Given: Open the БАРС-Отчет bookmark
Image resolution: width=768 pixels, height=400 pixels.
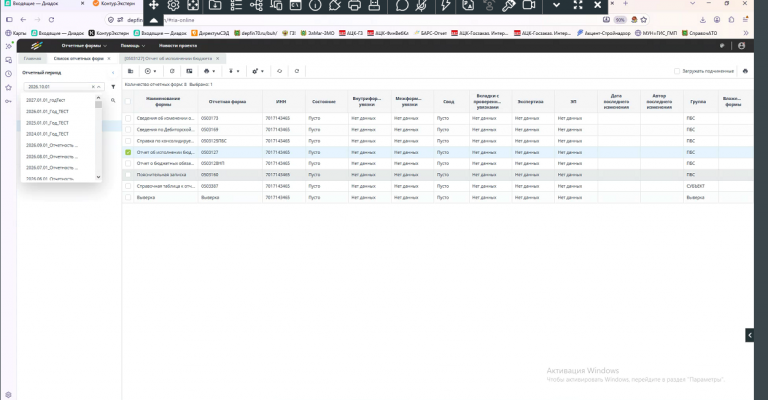Looking at the screenshot, I should click(431, 33).
